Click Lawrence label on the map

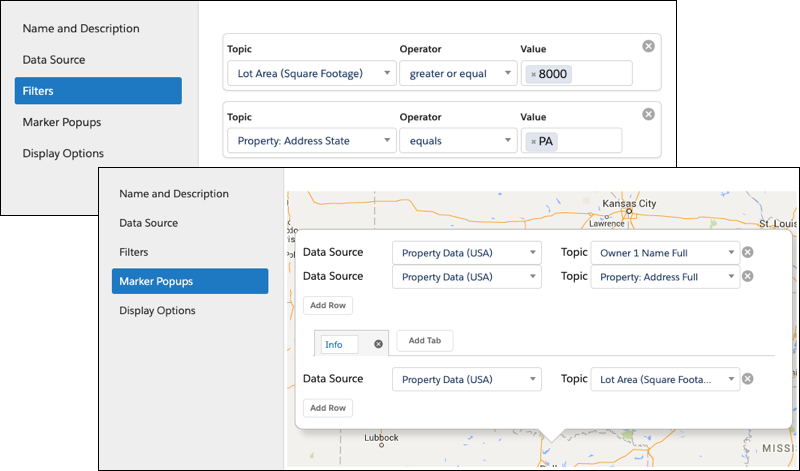607,224
